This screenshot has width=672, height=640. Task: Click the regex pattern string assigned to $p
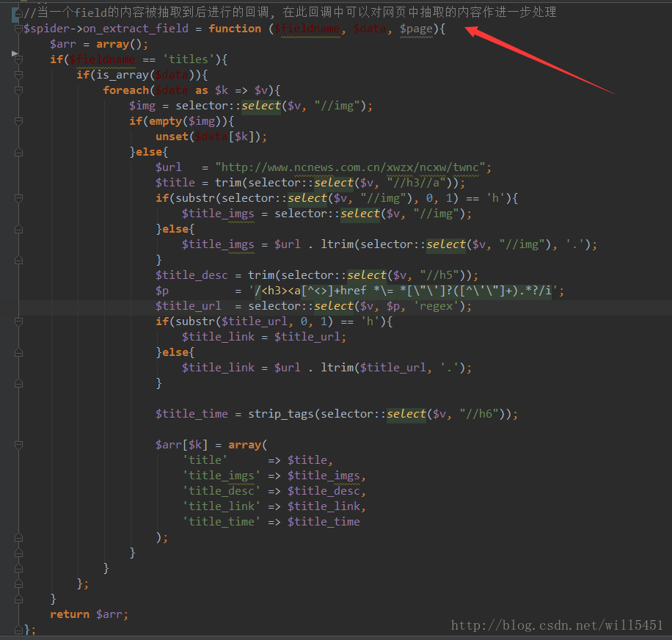click(x=403, y=291)
